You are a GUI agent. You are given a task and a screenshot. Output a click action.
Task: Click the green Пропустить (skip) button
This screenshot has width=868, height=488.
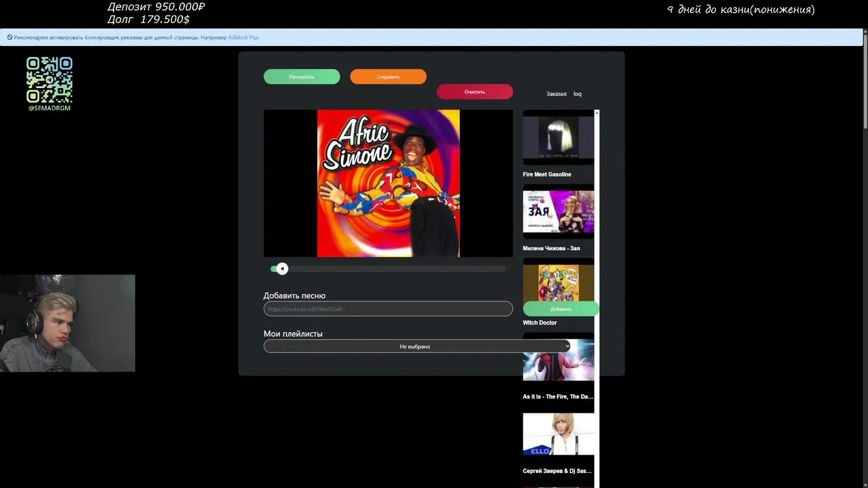coord(302,77)
